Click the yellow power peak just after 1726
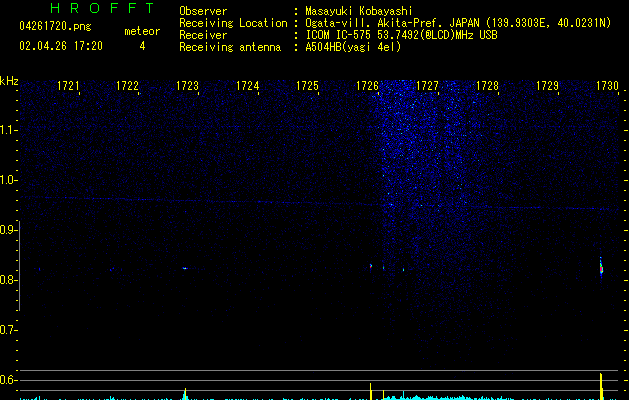 pos(370,391)
